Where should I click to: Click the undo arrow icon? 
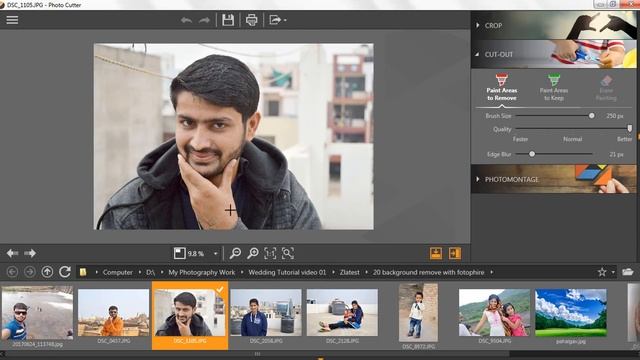click(x=187, y=20)
